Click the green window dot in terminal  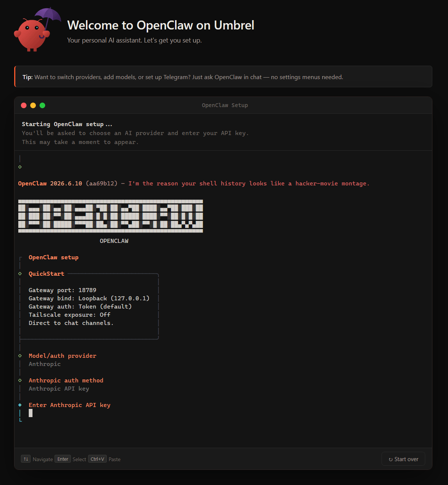tap(42, 106)
